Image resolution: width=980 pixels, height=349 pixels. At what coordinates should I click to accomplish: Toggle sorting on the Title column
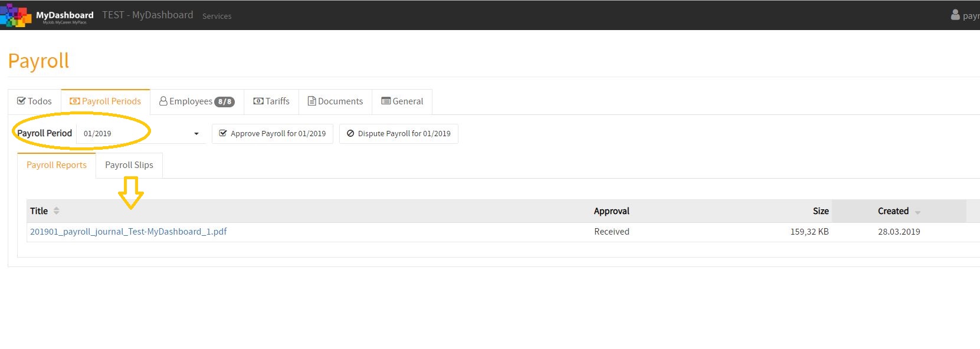coord(57,211)
